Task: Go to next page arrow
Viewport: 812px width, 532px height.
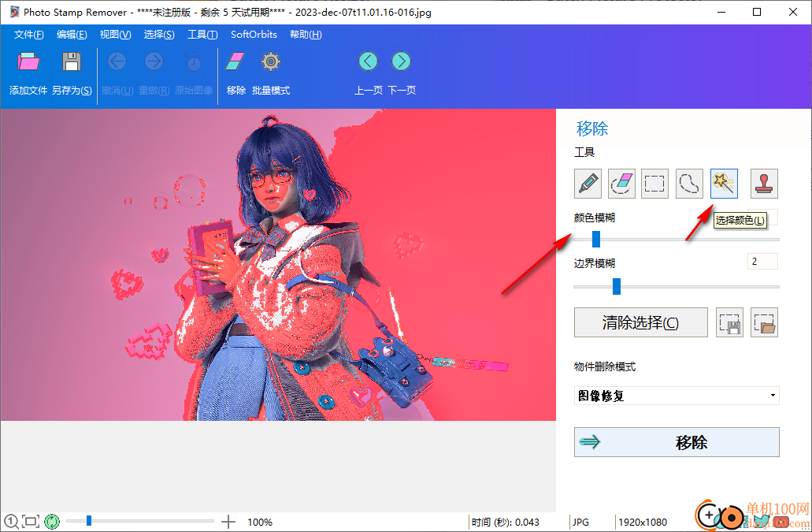Action: (402, 61)
